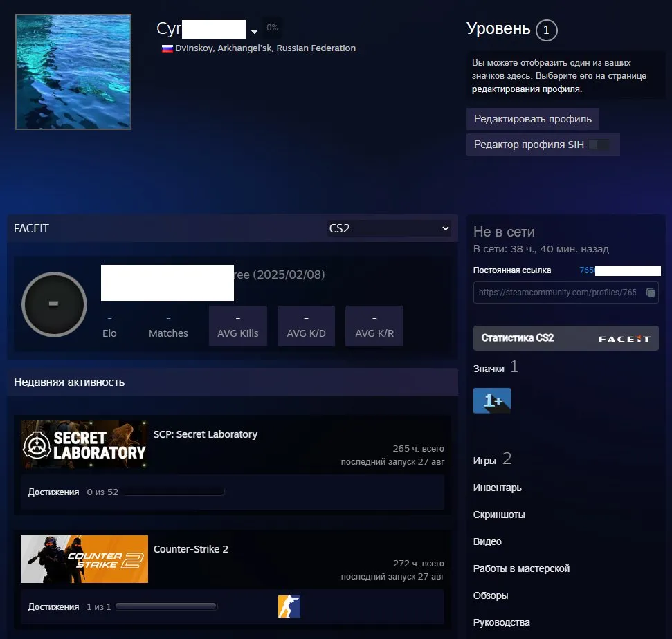Screen dimensions: 672x639
Task: Click the 265 ч. всего playtime text
Action: [418, 448]
